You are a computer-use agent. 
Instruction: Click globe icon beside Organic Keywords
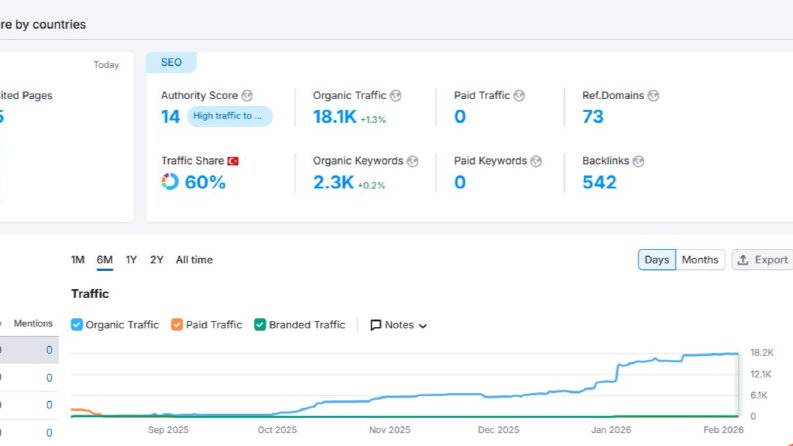pos(413,161)
